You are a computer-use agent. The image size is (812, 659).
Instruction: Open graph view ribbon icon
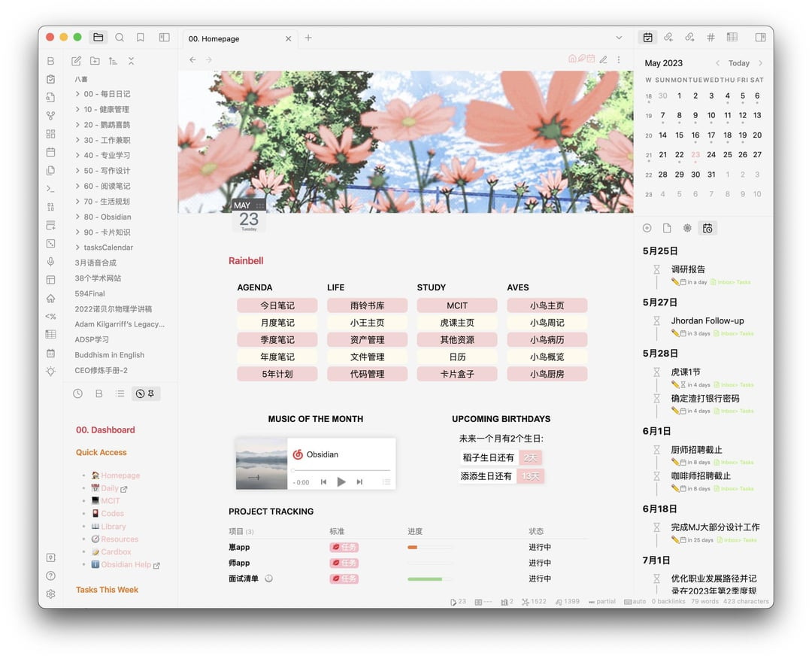(x=51, y=116)
